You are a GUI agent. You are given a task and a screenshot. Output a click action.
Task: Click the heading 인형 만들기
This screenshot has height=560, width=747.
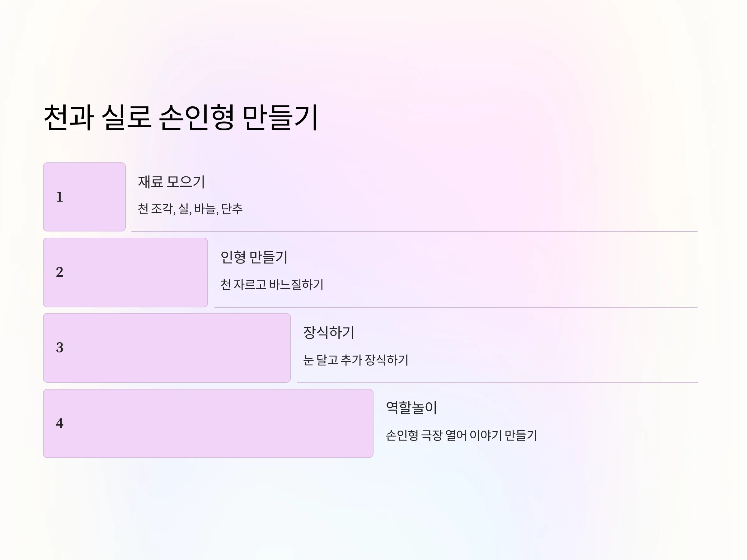(254, 257)
